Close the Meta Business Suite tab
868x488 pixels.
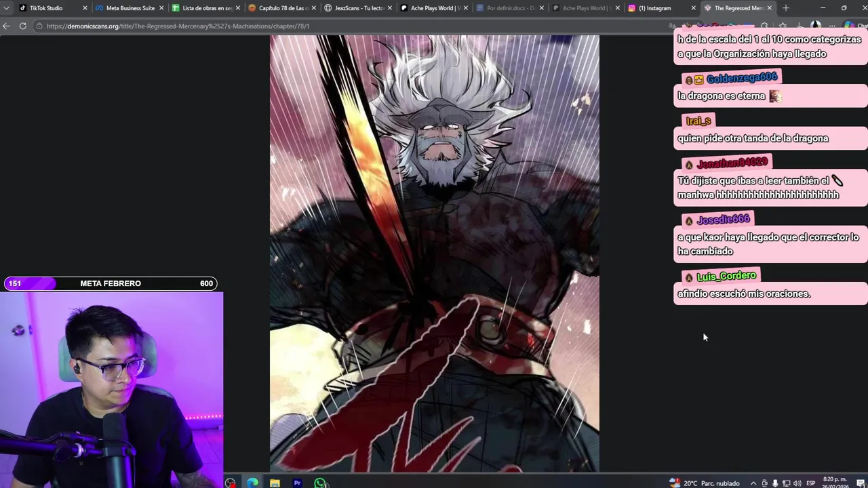tap(161, 8)
